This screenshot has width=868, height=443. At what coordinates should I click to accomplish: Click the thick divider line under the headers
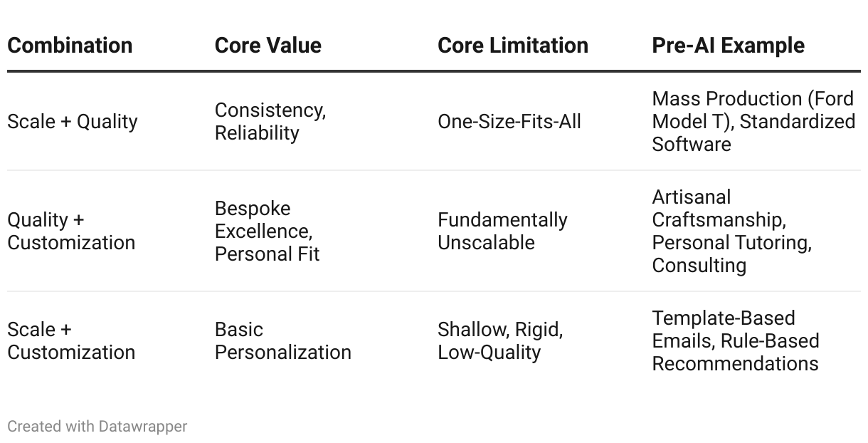point(434,71)
